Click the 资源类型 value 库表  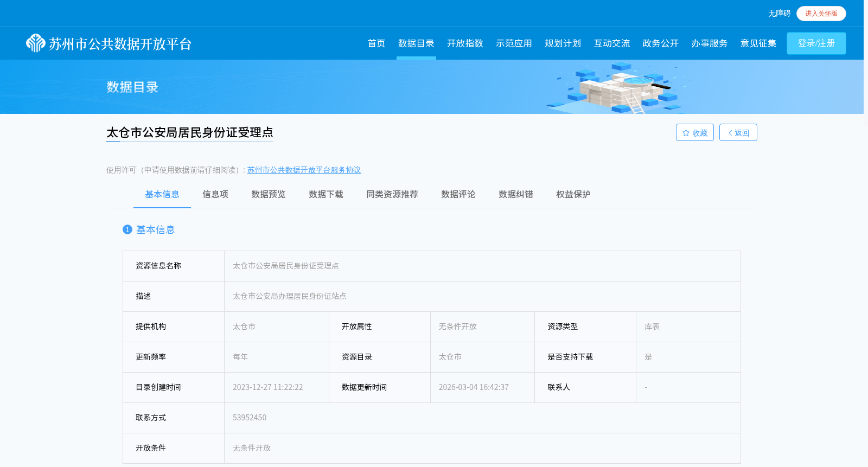click(652, 327)
